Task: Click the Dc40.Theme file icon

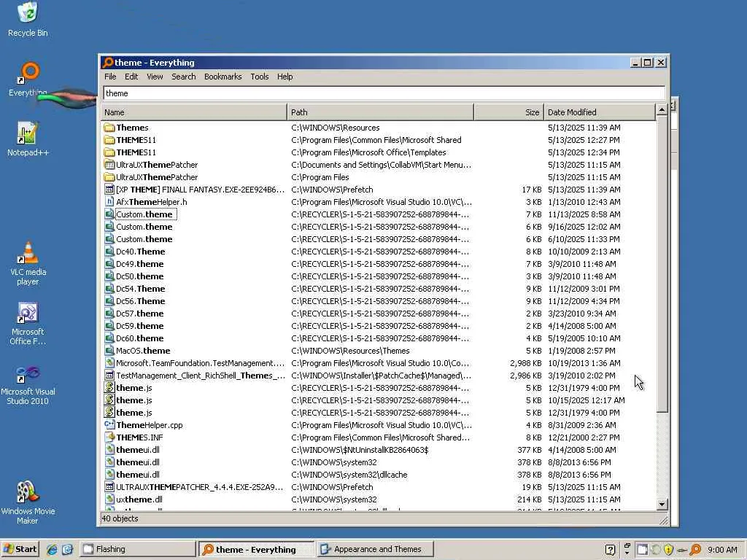Action: tap(109, 252)
